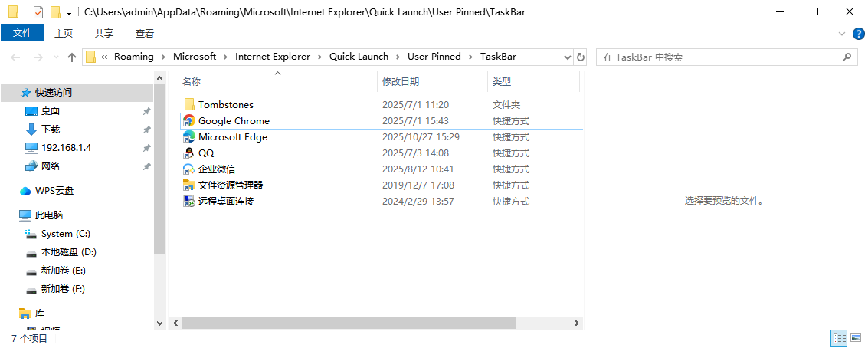Image resolution: width=868 pixels, height=348 pixels.
Task: Select the Microsoft Edge shortcut icon
Action: [189, 137]
